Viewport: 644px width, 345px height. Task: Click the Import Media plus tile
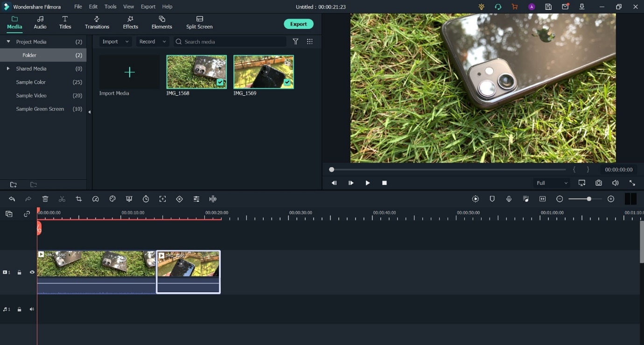click(x=129, y=72)
